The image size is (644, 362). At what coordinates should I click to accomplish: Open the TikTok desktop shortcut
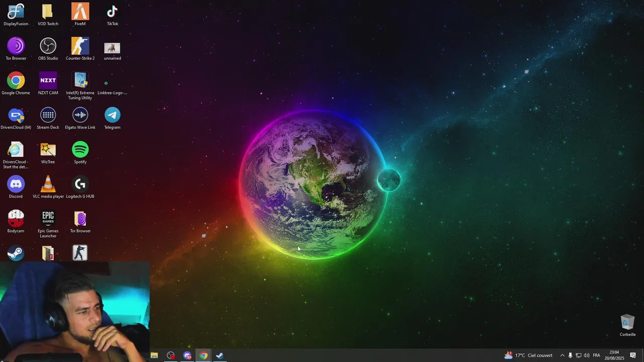pyautogui.click(x=112, y=15)
